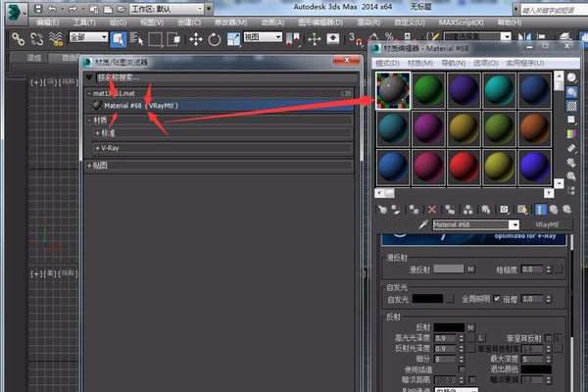The image size is (588, 392).
Task: Open the reference coordinate 视图 dropdown
Action: pos(263,37)
